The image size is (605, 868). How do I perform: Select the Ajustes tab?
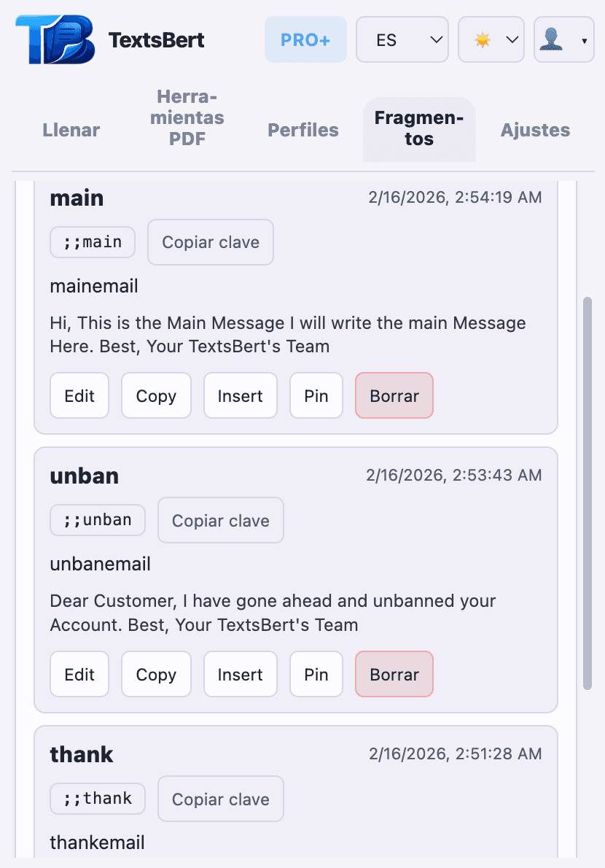click(x=535, y=130)
